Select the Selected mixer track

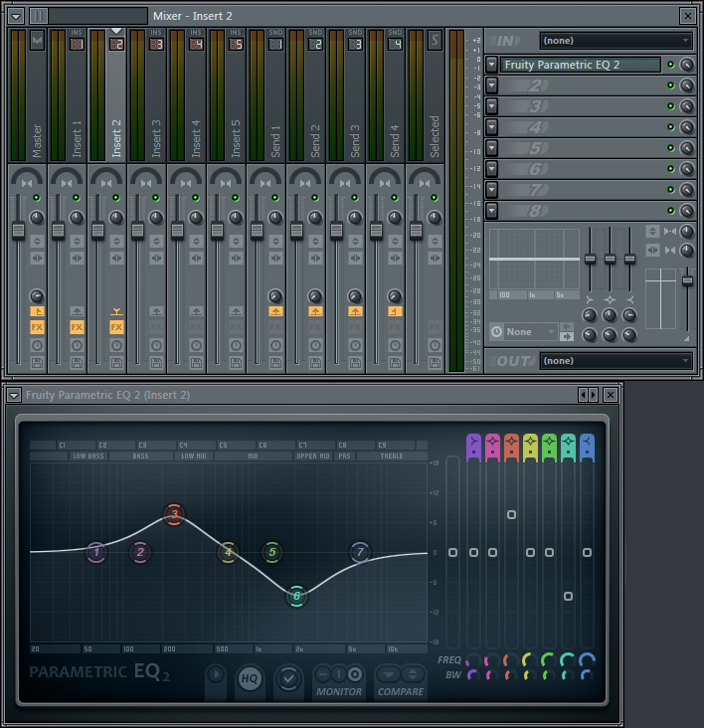[x=425, y=95]
